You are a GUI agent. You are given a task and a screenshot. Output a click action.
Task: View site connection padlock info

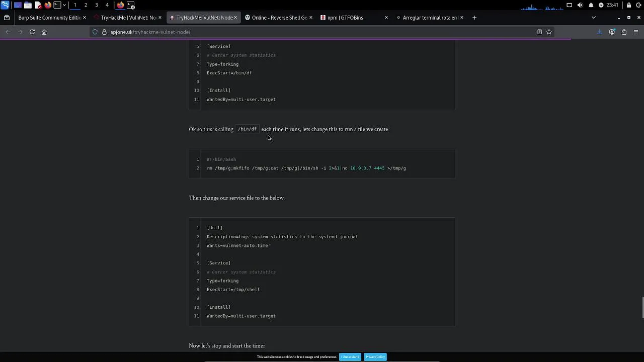[x=104, y=32]
